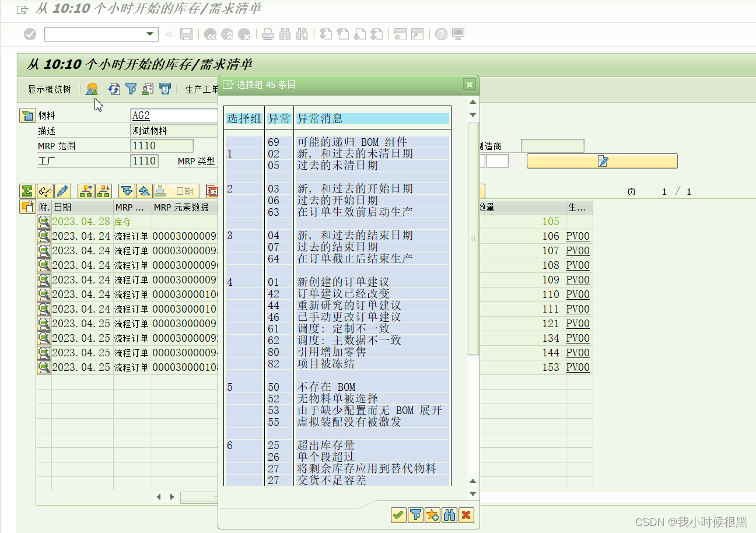Click the detail magnifier icon for 2023.04.28 库存 row
Image resolution: width=756 pixels, height=533 pixels.
44,222
